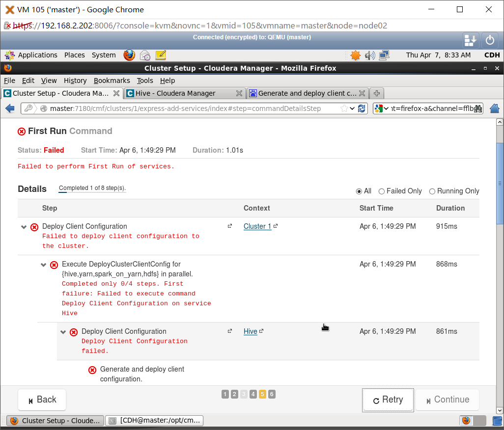Open the GNOME Places menu
504x430 pixels.
click(75, 55)
